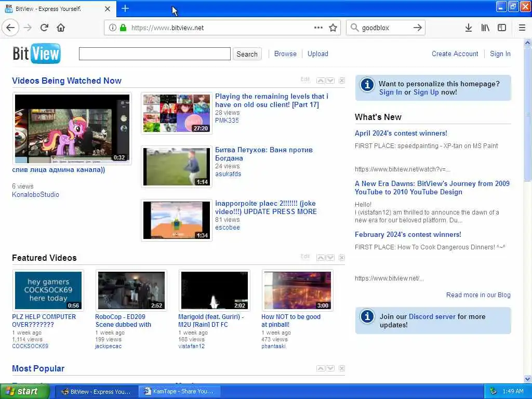Bookmark this page with star icon

tap(333, 28)
